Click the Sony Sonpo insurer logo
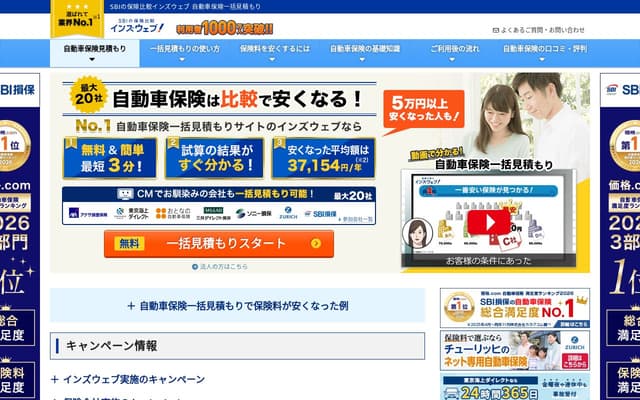Viewport: 640px width, 400px height. pos(253,213)
